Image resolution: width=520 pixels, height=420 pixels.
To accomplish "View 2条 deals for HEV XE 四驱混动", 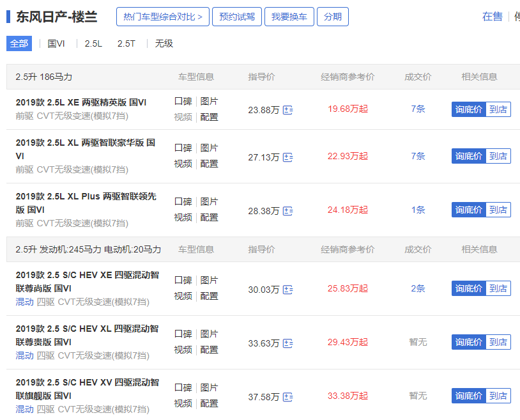I will (x=418, y=288).
